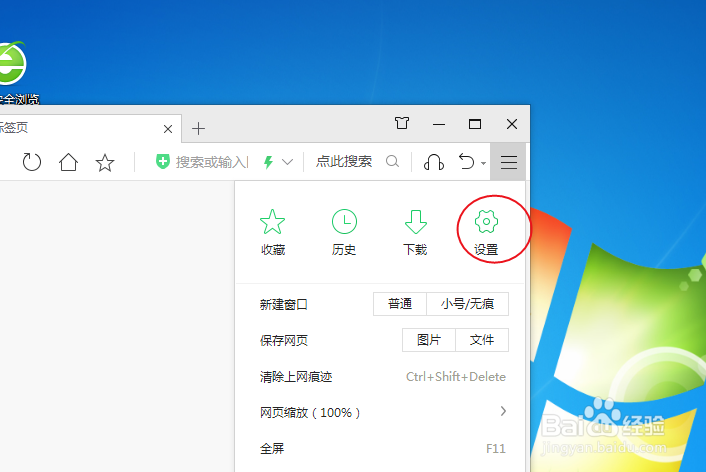
Task: Open a new tab with plus button
Action: 198,129
